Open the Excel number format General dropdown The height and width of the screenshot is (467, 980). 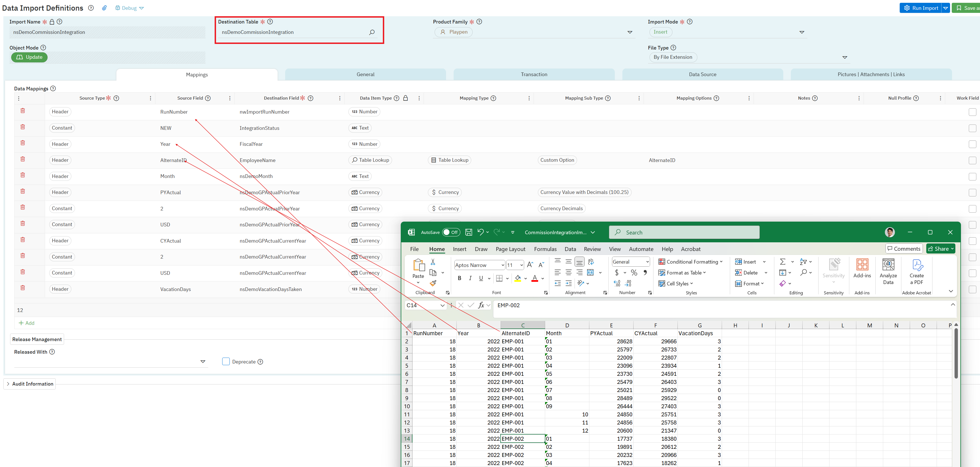coord(630,262)
